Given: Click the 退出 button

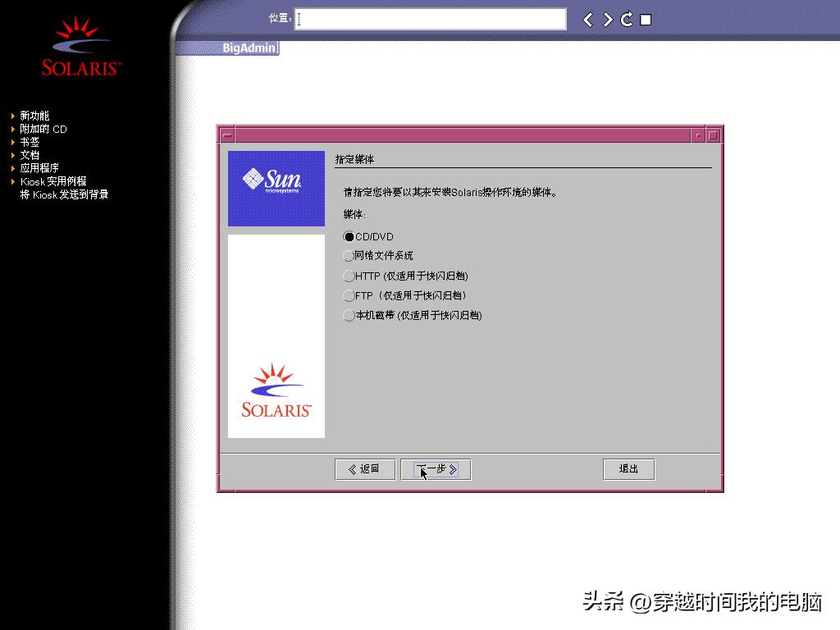Looking at the screenshot, I should [628, 468].
